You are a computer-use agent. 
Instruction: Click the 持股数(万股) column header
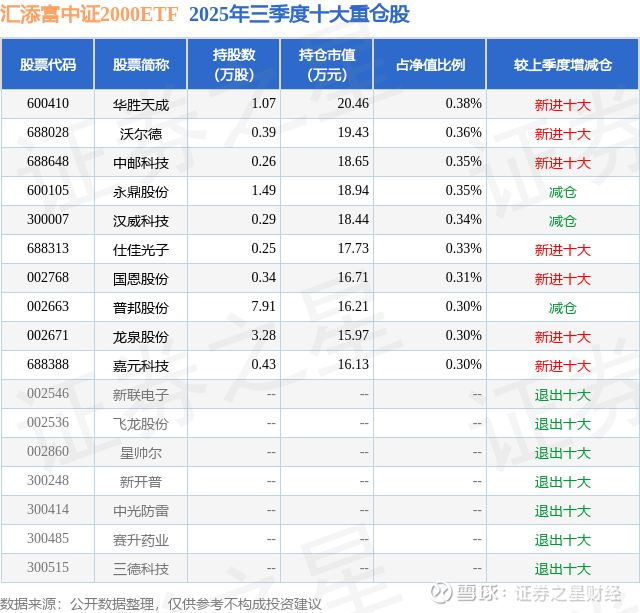234,64
